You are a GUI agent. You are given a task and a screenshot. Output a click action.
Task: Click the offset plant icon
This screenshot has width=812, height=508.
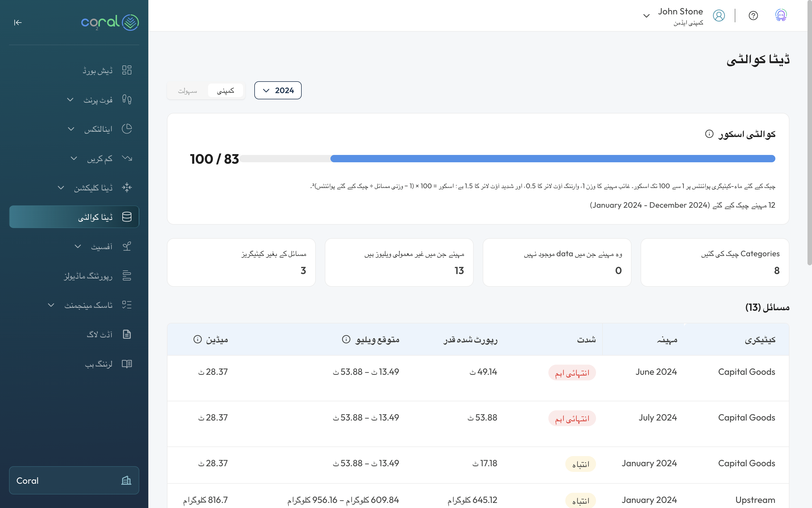click(127, 246)
